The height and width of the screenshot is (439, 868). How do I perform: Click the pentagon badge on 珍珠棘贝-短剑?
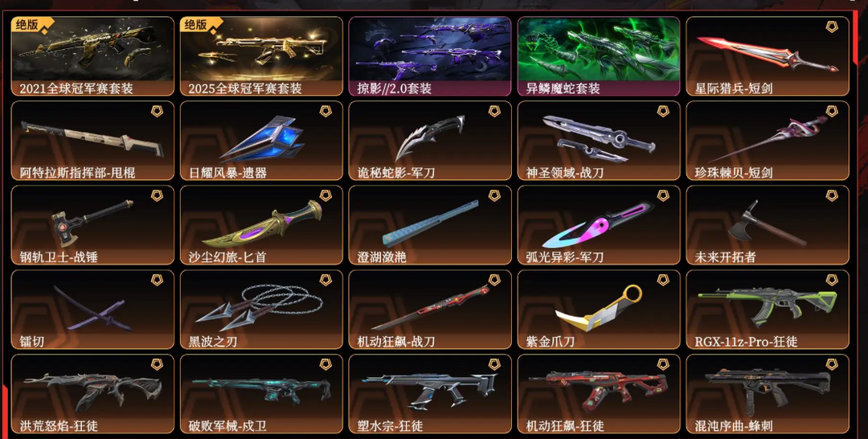pos(832,111)
